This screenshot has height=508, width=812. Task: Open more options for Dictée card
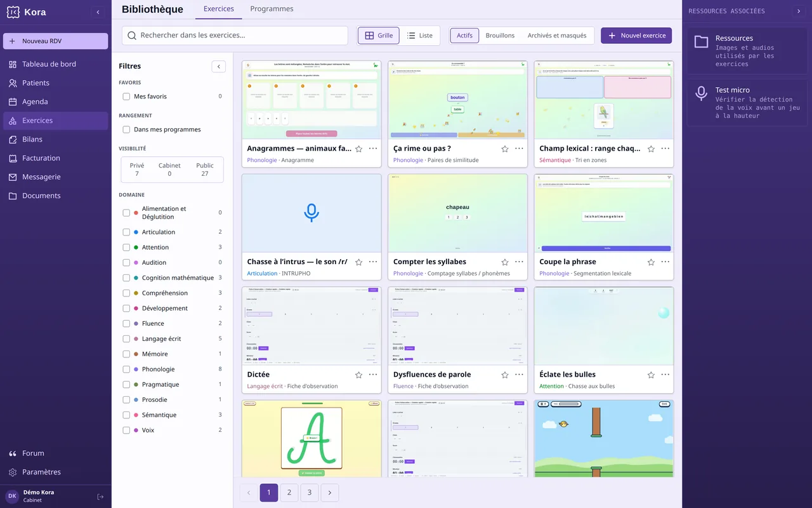[x=373, y=375]
